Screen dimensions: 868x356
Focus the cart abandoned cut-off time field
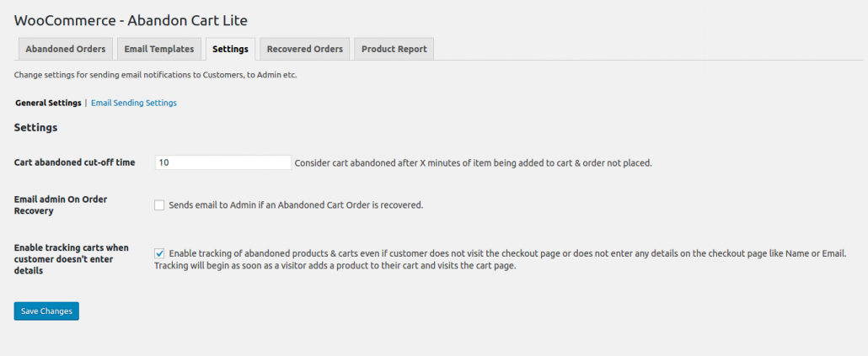click(x=222, y=162)
